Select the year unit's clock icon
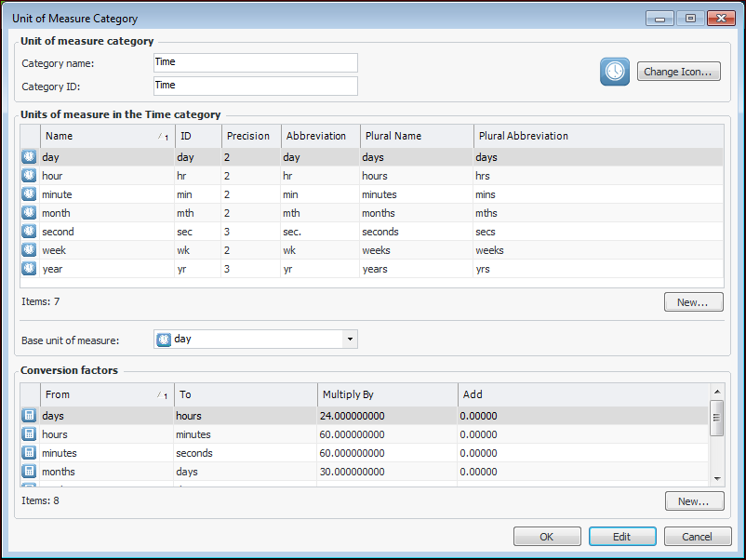 pos(29,269)
